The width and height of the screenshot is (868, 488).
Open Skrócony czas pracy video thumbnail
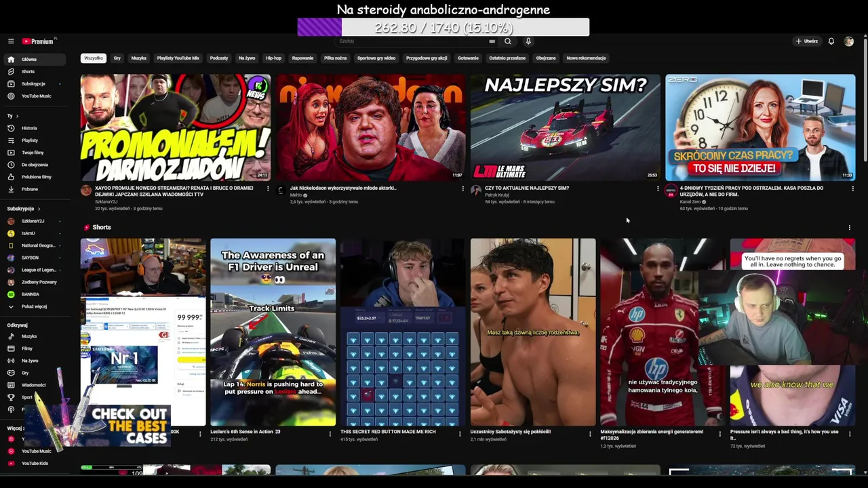click(760, 127)
